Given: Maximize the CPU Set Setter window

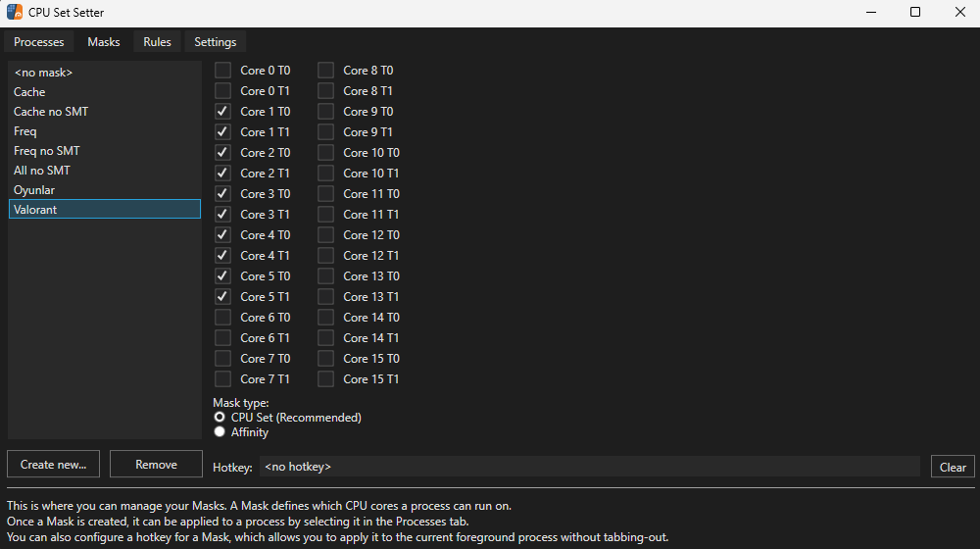Looking at the screenshot, I should 915,13.
